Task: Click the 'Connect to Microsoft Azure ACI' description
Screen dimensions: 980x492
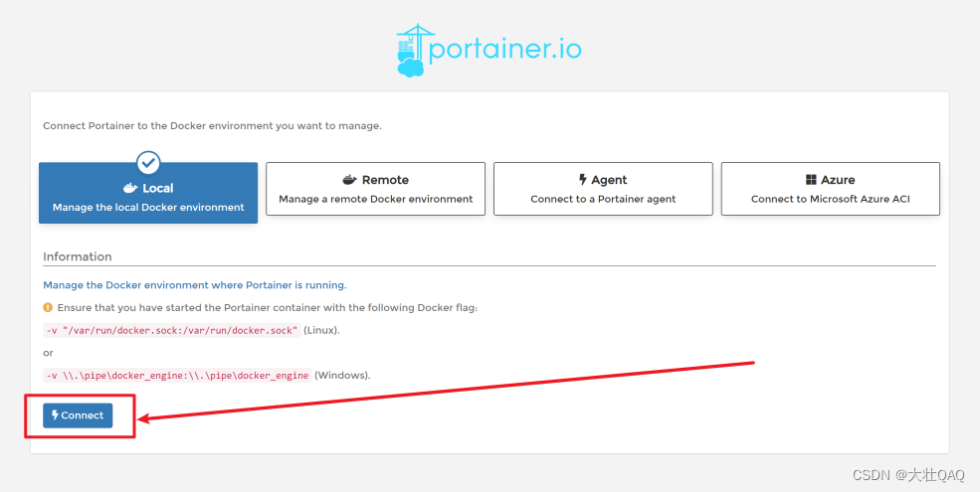Action: 831,199
